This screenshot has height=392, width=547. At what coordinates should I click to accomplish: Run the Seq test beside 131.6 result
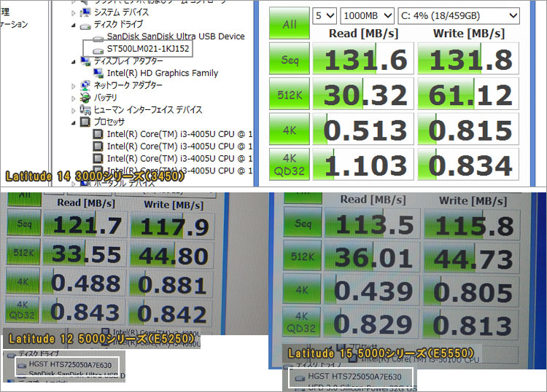290,60
